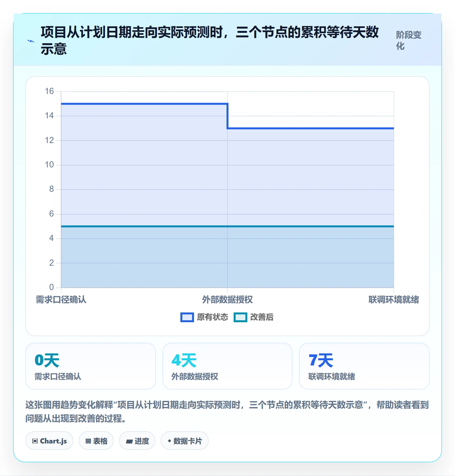Click the 0天 value text
Image resolution: width=455 pixels, height=476 pixels.
(47, 360)
